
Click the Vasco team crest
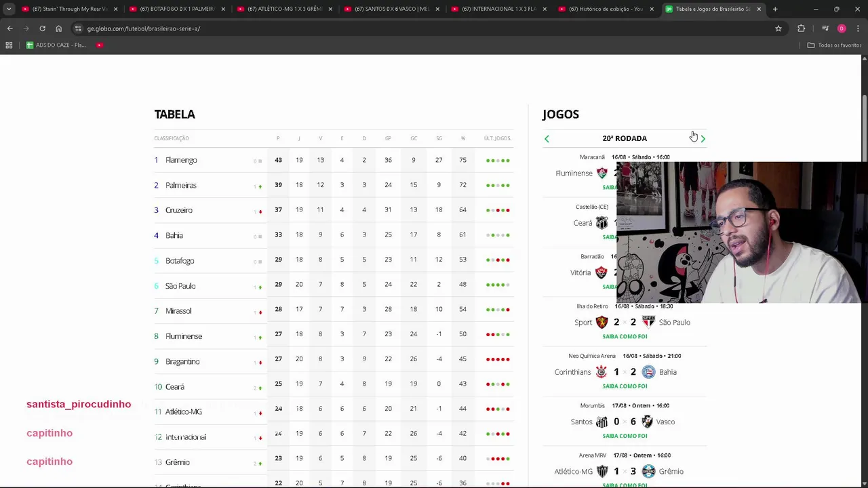(x=647, y=422)
